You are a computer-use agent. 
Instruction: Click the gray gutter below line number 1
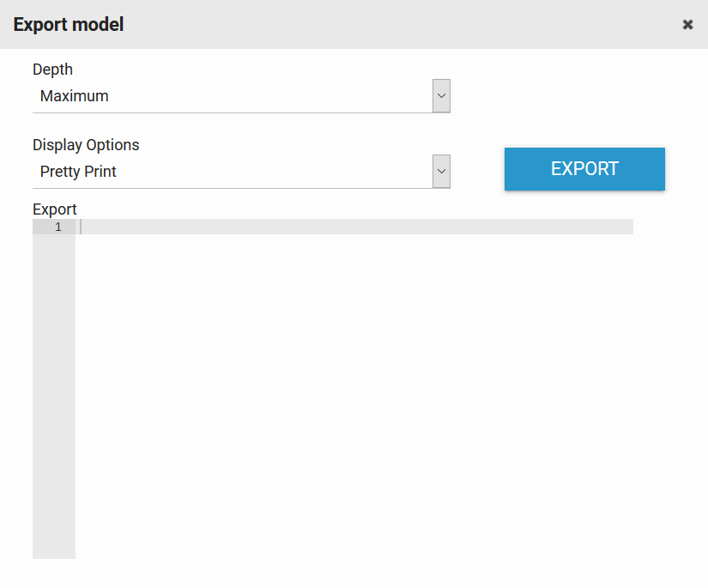pyautogui.click(x=54, y=343)
